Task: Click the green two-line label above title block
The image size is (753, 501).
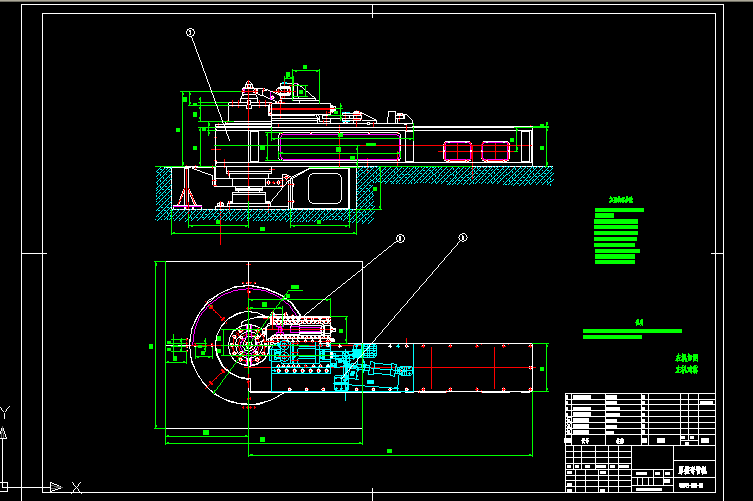Action: tap(687, 363)
